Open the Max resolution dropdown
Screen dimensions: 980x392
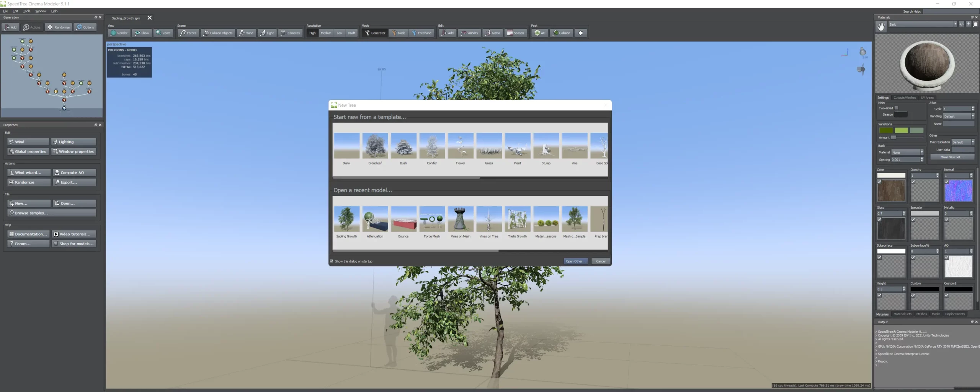pos(963,142)
